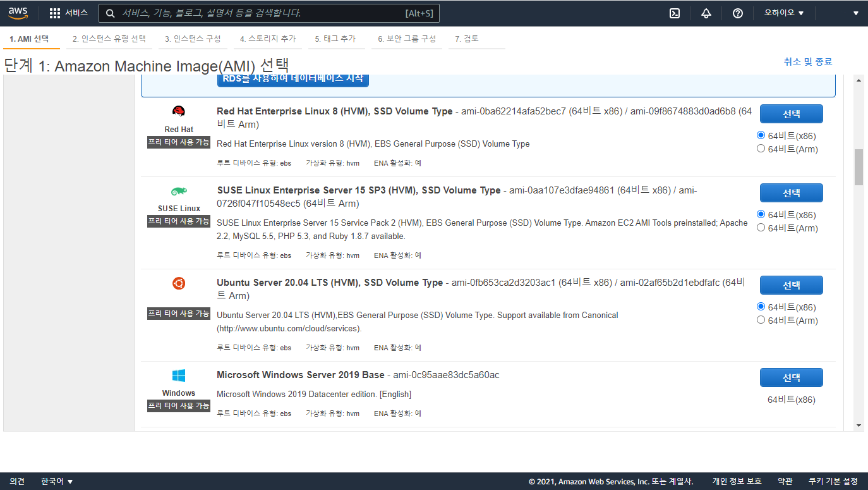Click 선택 for Ubuntu Server 20.04 LTS
868x490 pixels.
792,285
